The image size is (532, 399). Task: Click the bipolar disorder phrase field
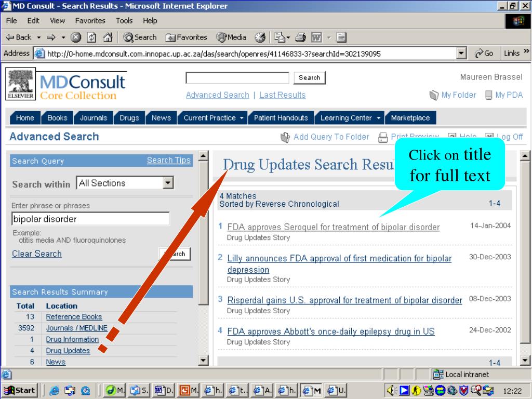(x=90, y=219)
